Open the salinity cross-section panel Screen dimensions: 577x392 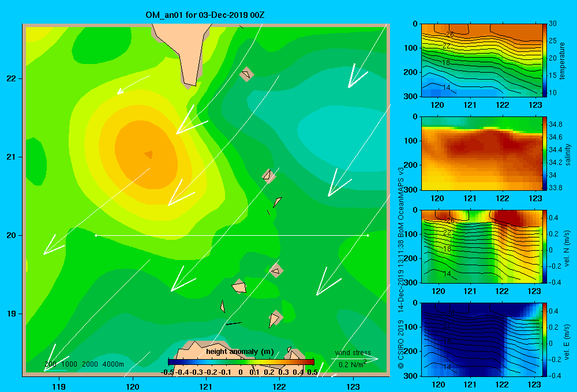tap(481, 153)
